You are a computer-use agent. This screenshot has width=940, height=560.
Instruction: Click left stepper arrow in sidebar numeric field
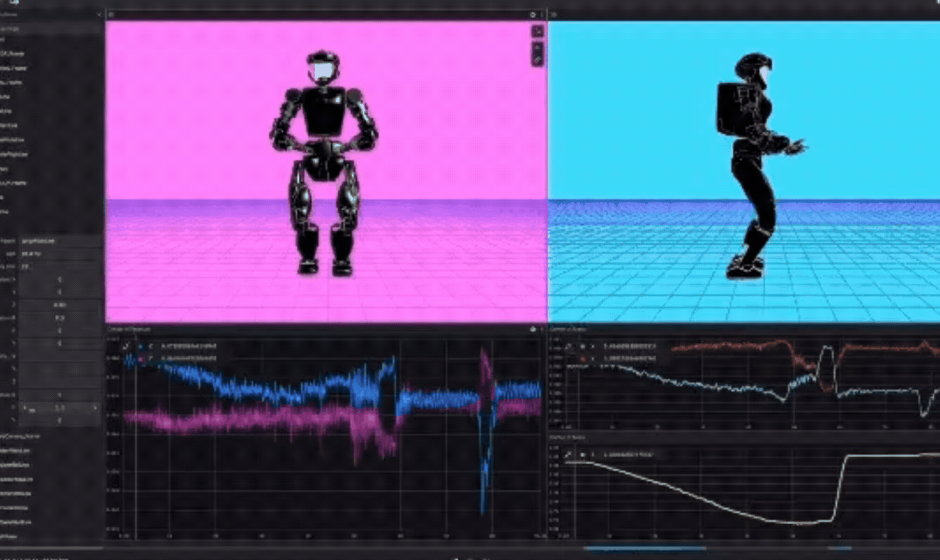tap(24, 409)
